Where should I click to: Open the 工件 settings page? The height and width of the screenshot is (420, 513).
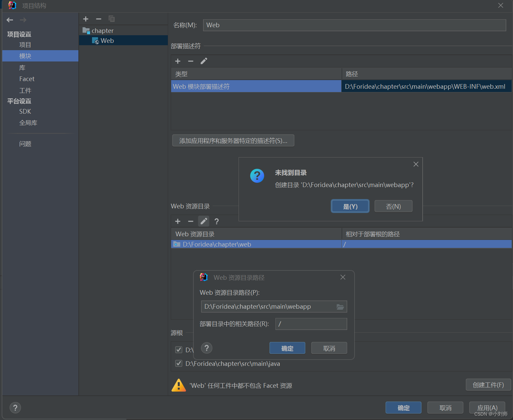point(25,90)
